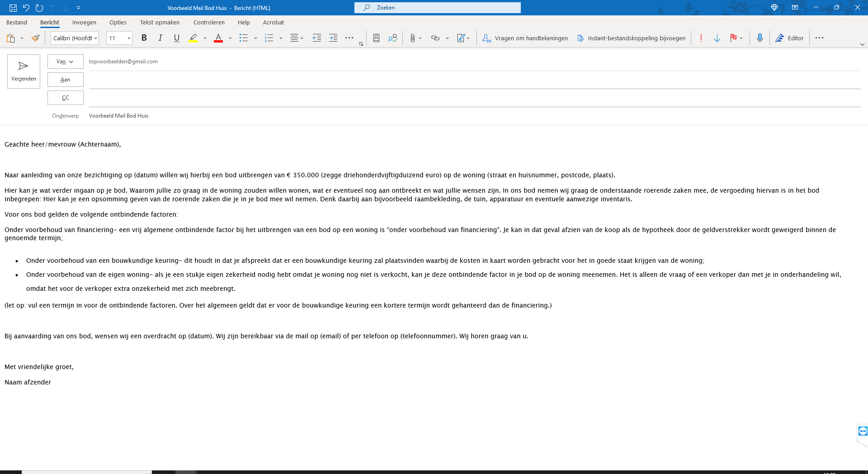Open the Editor pane
The height and width of the screenshot is (474, 868).
tap(790, 38)
